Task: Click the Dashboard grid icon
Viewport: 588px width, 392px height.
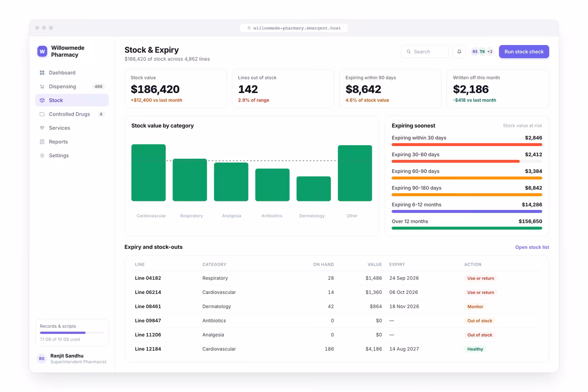Action: click(42, 73)
